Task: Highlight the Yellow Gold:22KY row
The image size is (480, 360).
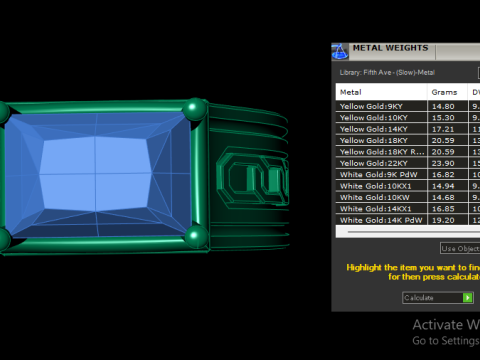Action: [x=408, y=163]
